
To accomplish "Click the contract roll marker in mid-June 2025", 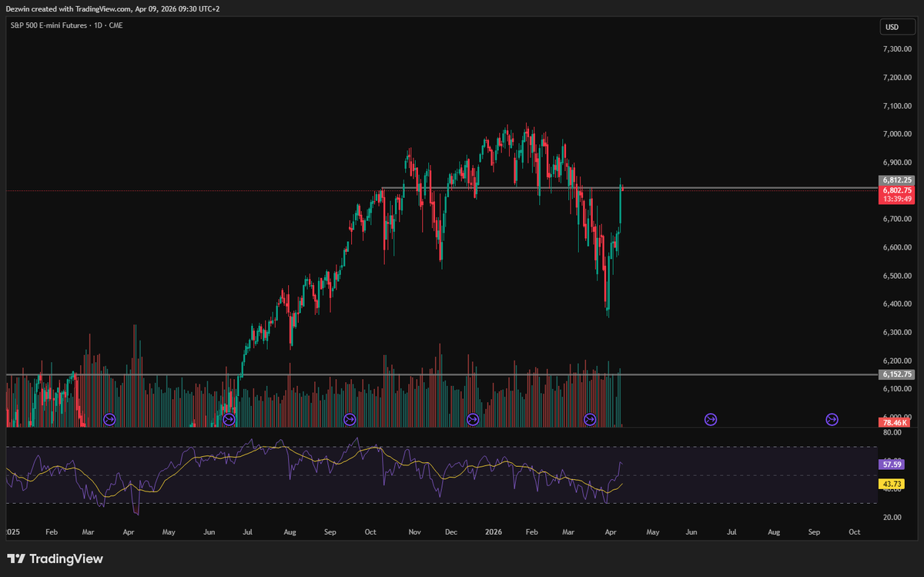I will pos(229,420).
